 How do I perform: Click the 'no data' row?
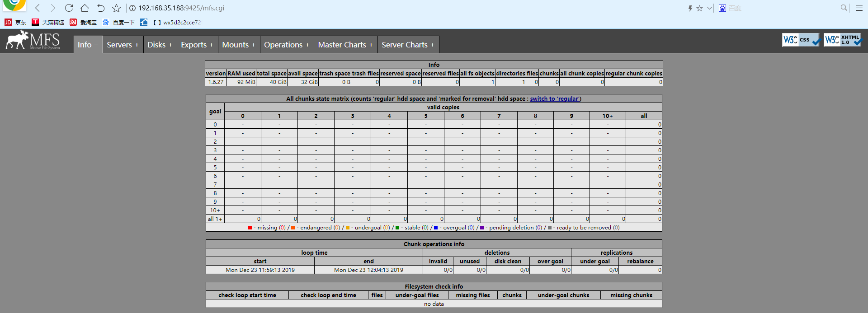(x=434, y=304)
